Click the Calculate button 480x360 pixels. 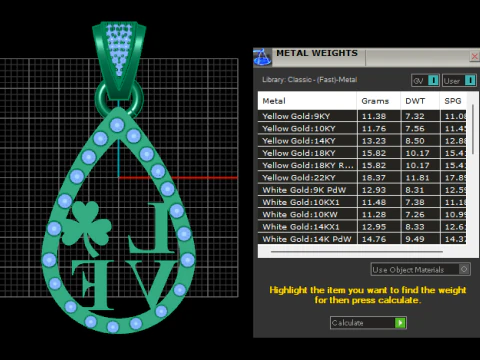click(368, 323)
